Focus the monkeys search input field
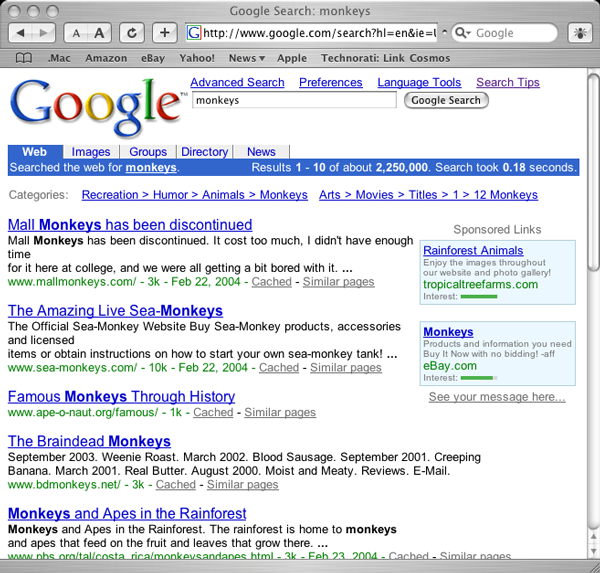600x573 pixels. 294,100
